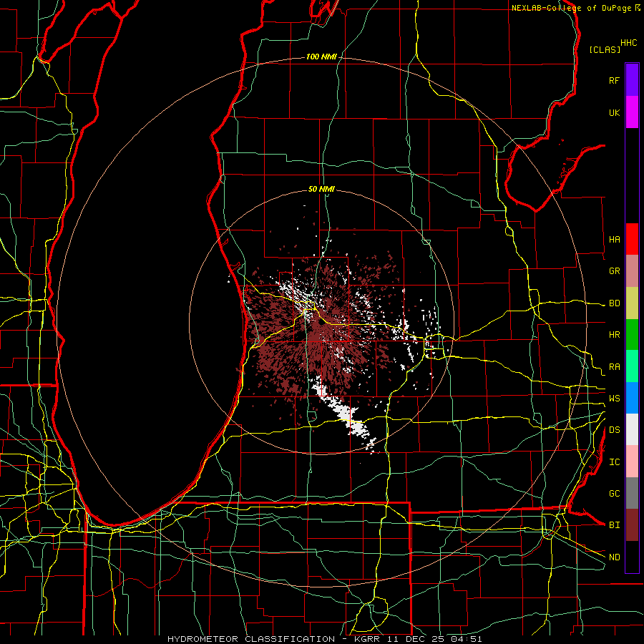The width and height of the screenshot is (644, 644).
Task: Click the GR legend label
Action: click(614, 271)
